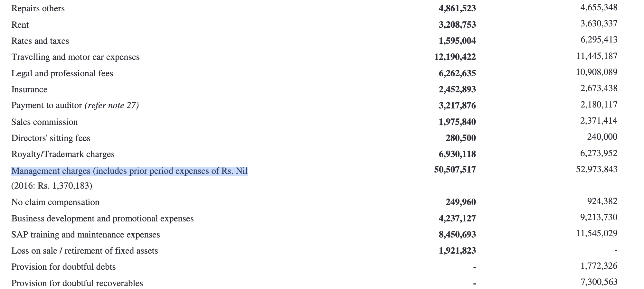Select Business development and promotional expenses label

(103, 219)
